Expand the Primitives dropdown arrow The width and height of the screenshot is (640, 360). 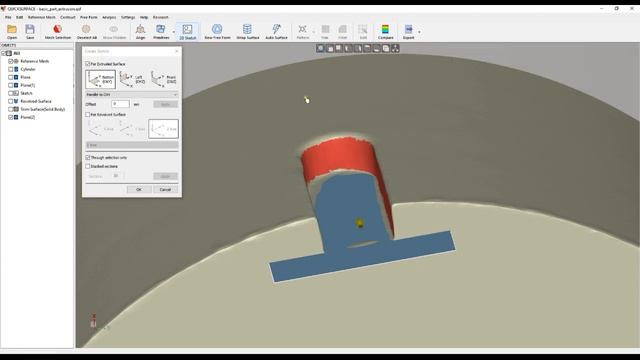click(173, 32)
